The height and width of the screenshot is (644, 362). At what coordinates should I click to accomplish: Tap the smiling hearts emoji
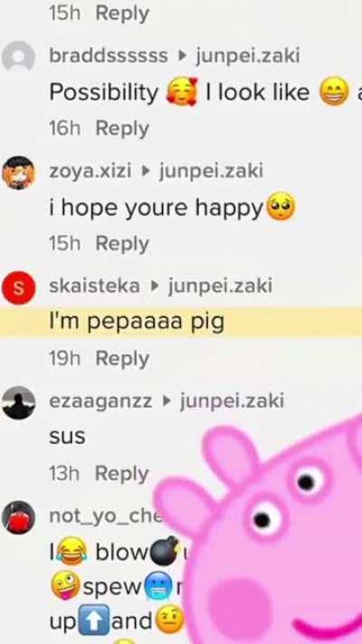[182, 91]
